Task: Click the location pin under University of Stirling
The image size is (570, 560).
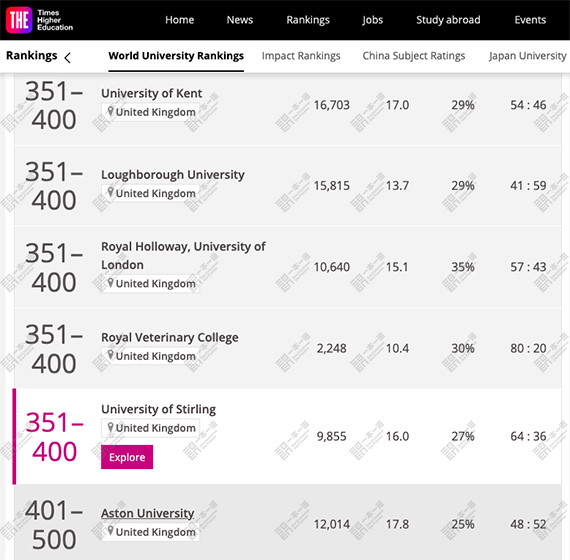Action: pos(111,427)
